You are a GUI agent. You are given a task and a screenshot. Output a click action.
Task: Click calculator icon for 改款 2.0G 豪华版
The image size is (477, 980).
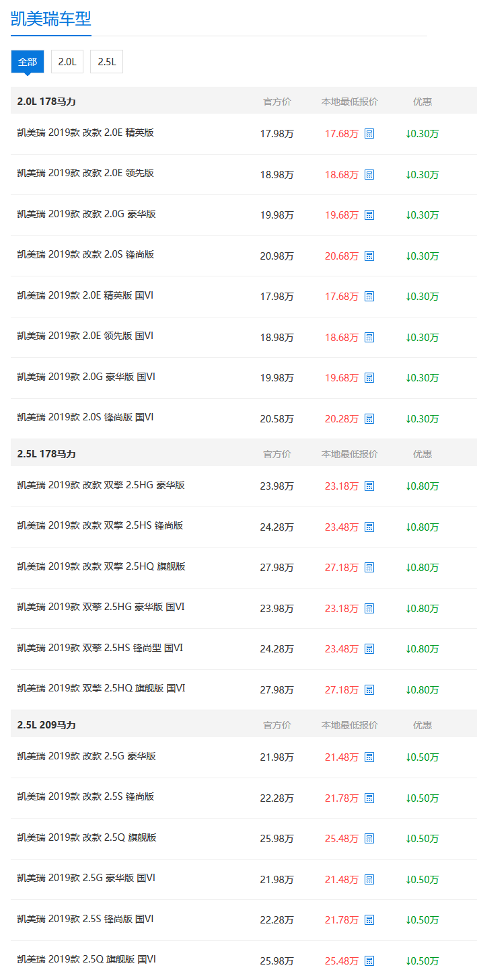tap(369, 215)
